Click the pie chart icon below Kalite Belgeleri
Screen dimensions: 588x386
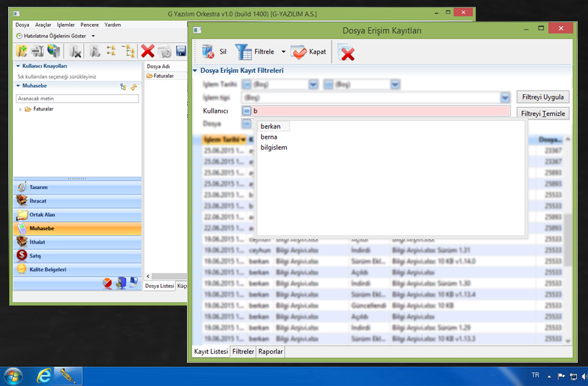107,282
